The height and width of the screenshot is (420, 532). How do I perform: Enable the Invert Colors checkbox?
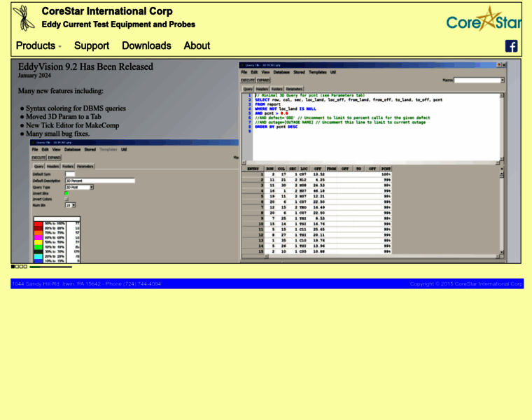tap(67, 199)
